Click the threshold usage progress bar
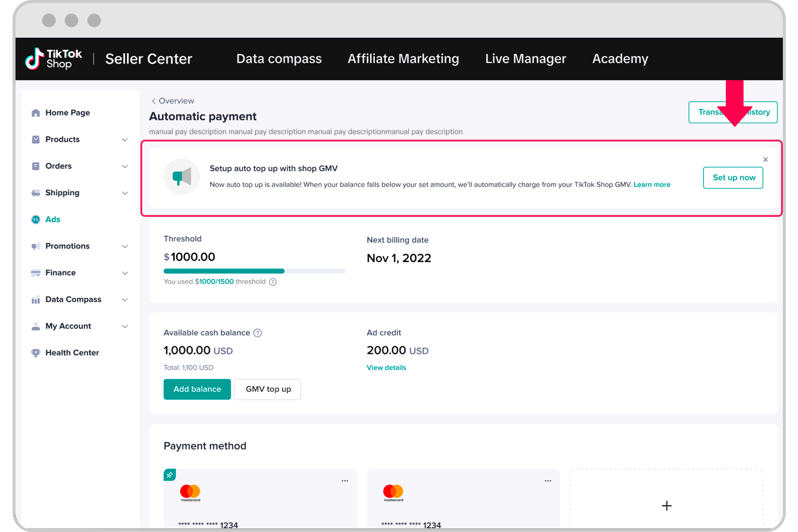Viewport: 798px width, 532px height. [254, 271]
